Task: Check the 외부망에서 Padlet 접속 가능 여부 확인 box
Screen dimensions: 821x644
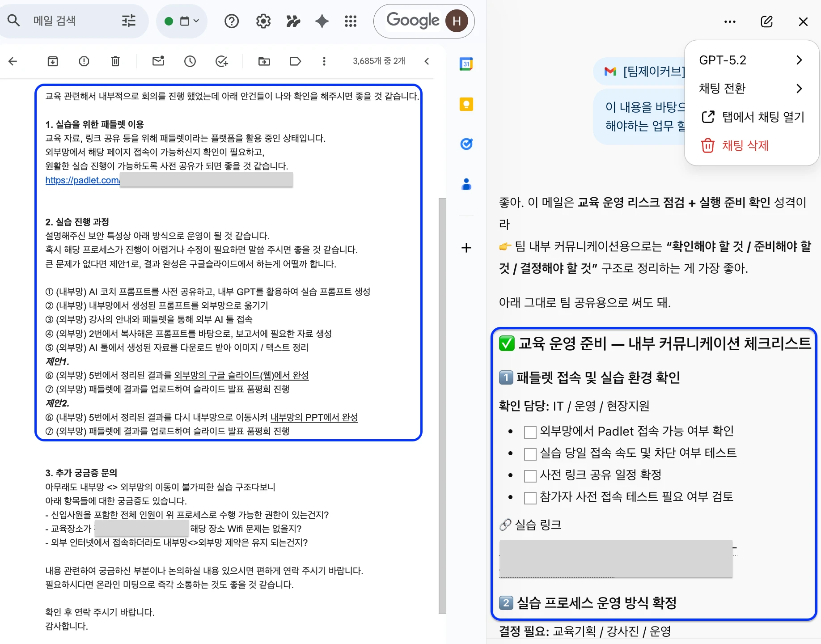Action: pyautogui.click(x=530, y=432)
